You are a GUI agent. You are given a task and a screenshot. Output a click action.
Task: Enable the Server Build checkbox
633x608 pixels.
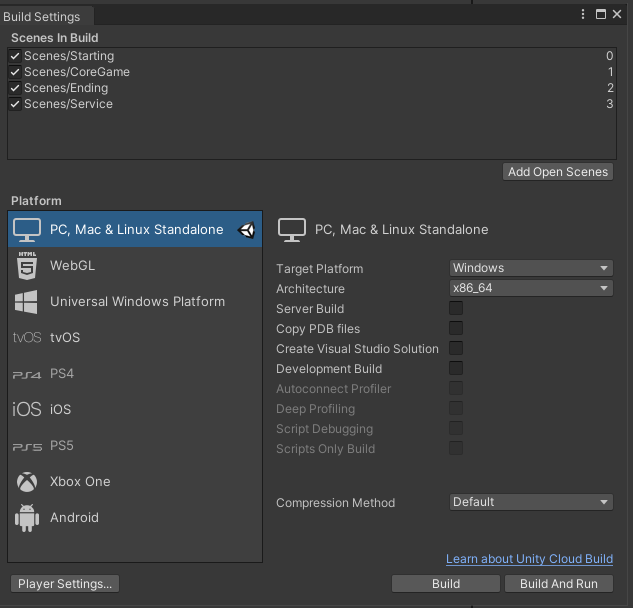(x=456, y=308)
